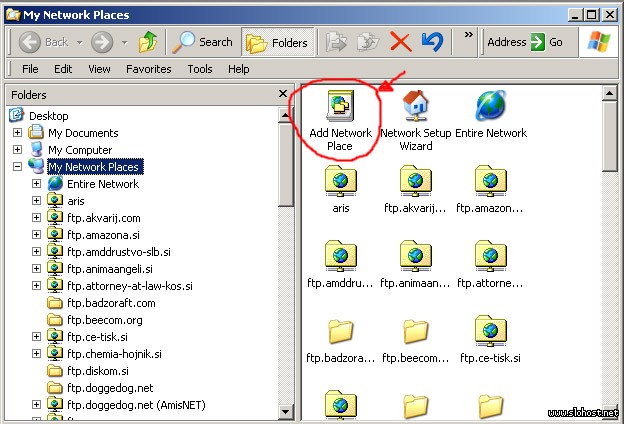
Task: Open the Forward history dropdown arrow
Action: [125, 42]
